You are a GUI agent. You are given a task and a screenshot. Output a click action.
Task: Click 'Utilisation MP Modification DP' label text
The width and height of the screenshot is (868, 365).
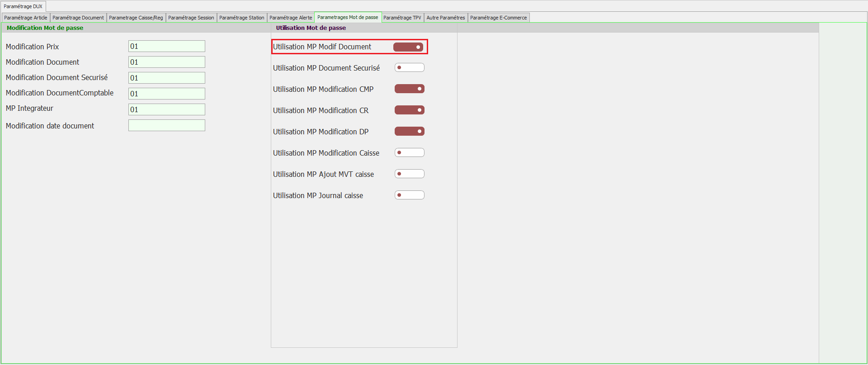(x=321, y=132)
